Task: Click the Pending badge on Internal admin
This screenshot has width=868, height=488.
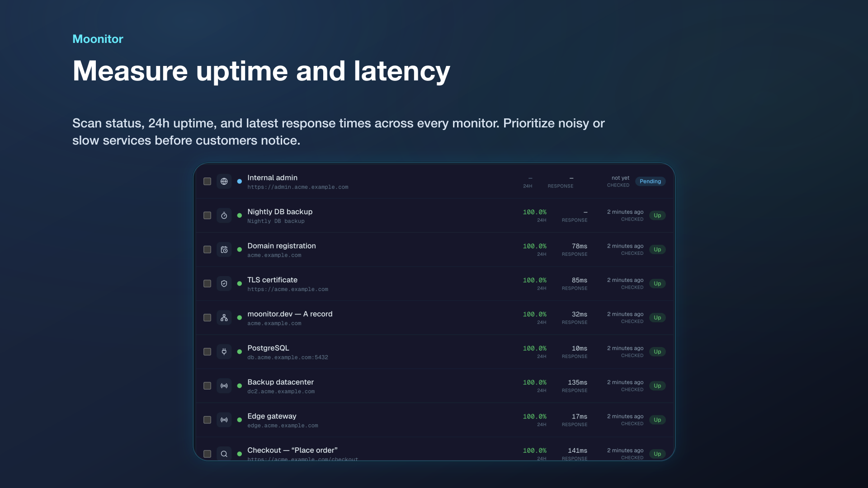Action: click(x=650, y=181)
